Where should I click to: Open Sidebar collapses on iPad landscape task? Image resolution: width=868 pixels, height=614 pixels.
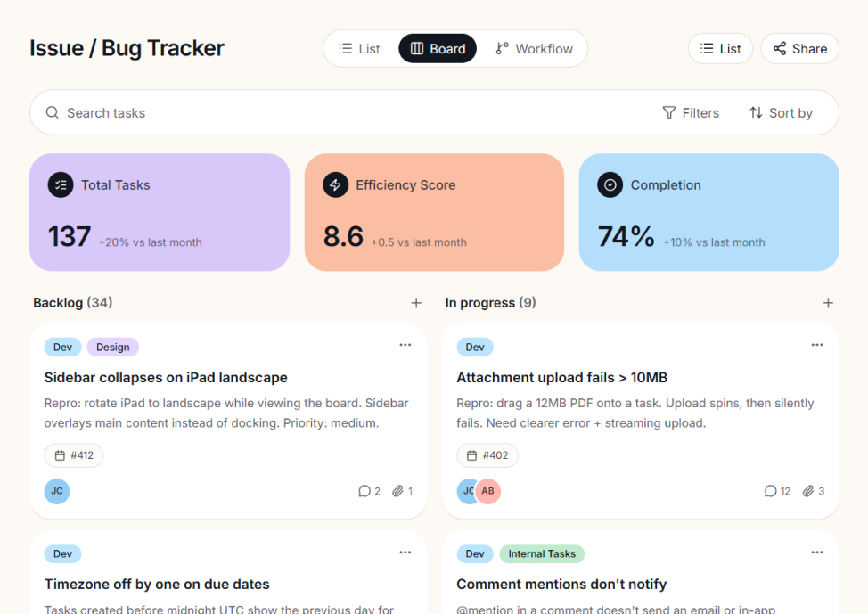166,378
